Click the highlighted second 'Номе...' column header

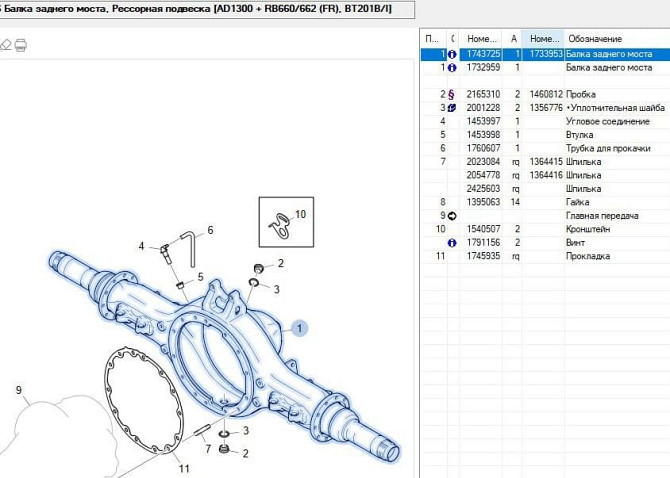(x=544, y=39)
